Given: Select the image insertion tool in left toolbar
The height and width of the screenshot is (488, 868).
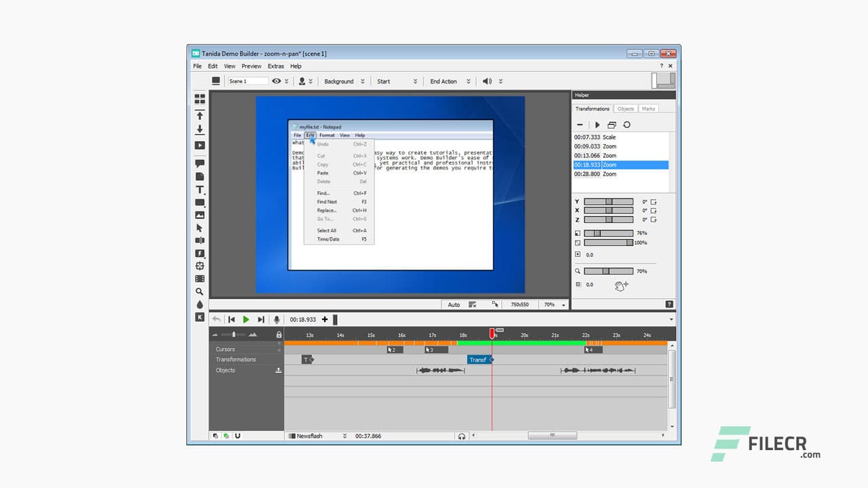Looking at the screenshot, I should point(199,215).
